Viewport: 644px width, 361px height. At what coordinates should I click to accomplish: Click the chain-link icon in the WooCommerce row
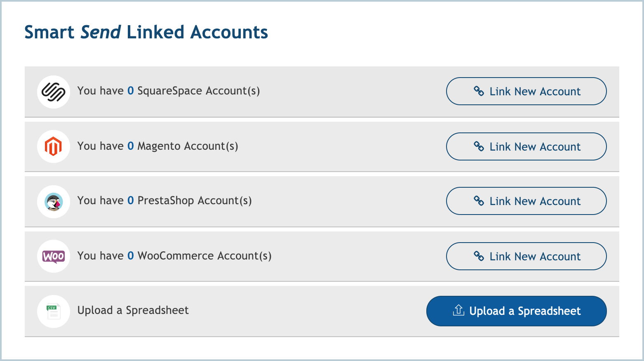click(x=479, y=256)
